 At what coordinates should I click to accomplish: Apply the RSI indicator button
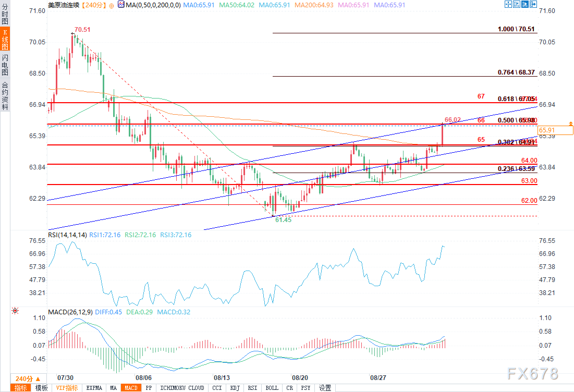click(252, 388)
